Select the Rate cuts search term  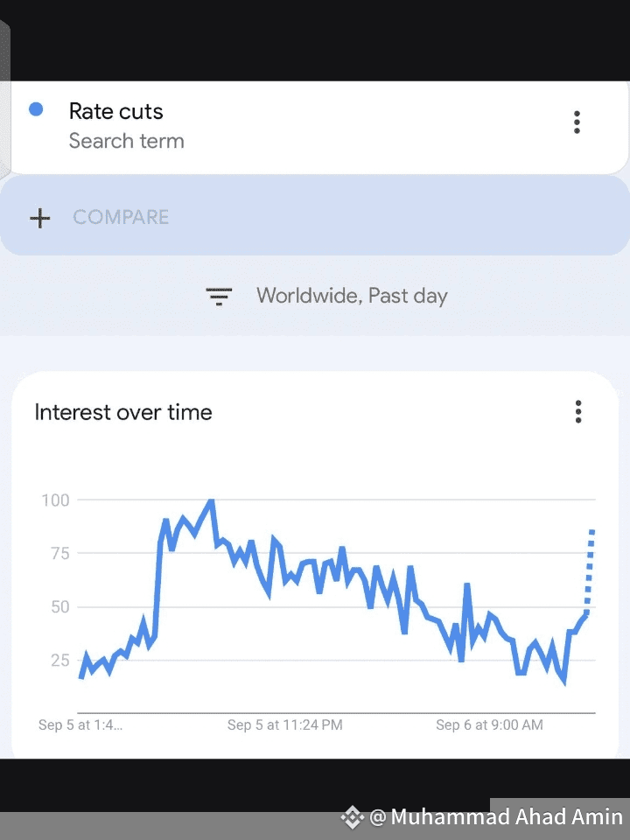pyautogui.click(x=116, y=111)
